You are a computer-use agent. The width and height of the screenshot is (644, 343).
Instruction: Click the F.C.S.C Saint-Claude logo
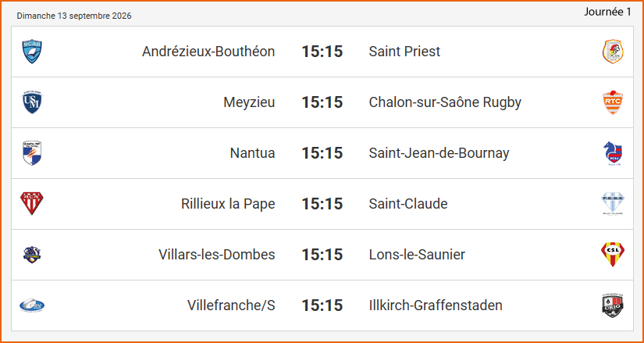[613, 204]
